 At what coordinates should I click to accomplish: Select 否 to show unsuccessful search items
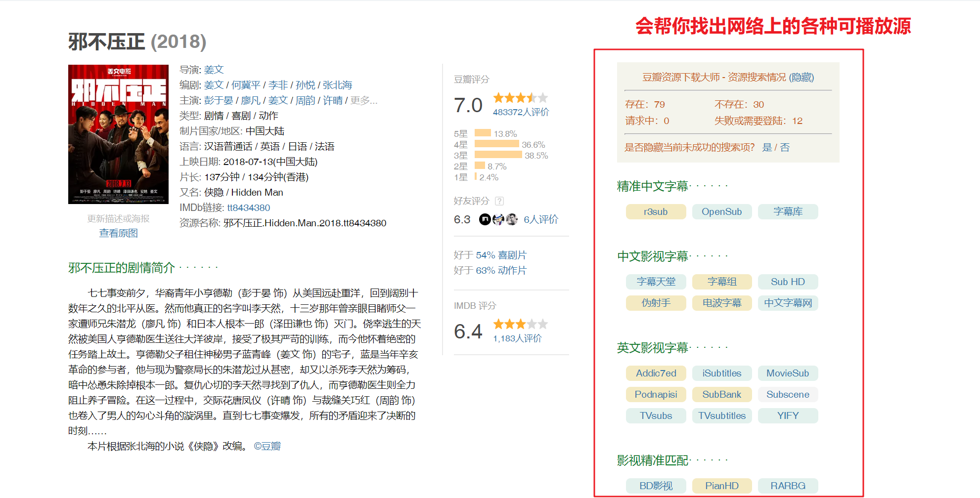[x=785, y=147]
